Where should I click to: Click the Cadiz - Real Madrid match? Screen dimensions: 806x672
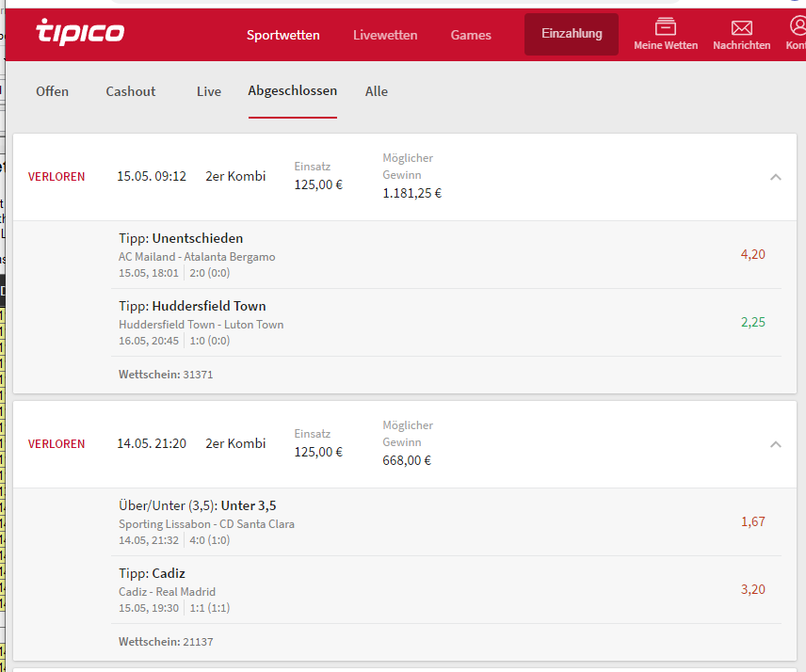pyautogui.click(x=167, y=592)
